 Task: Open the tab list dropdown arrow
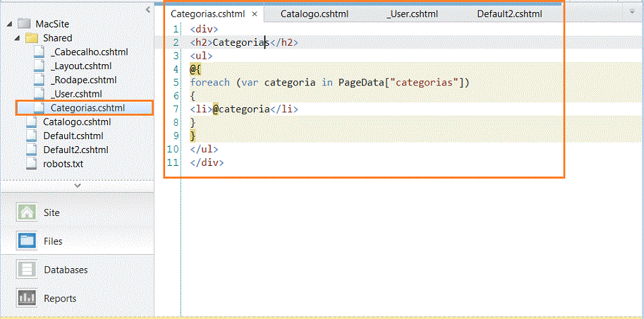[632, 12]
